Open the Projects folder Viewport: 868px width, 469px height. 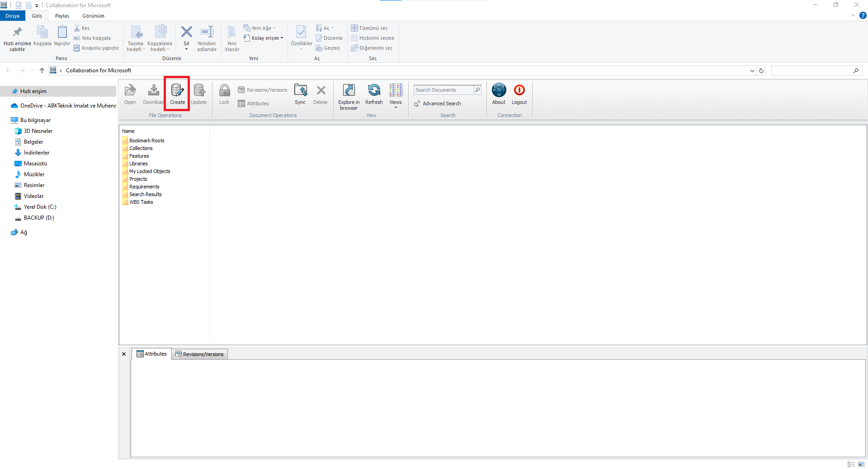point(138,179)
